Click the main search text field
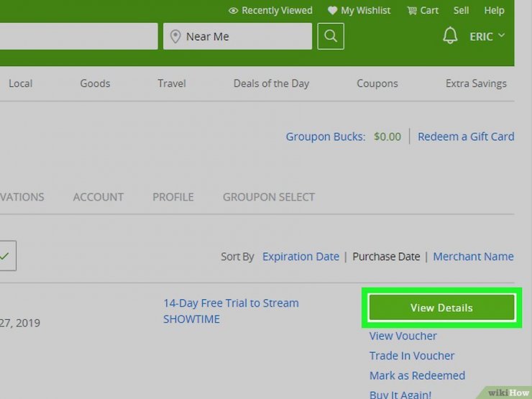Image resolution: width=532 pixels, height=399 pixels. 78,36
